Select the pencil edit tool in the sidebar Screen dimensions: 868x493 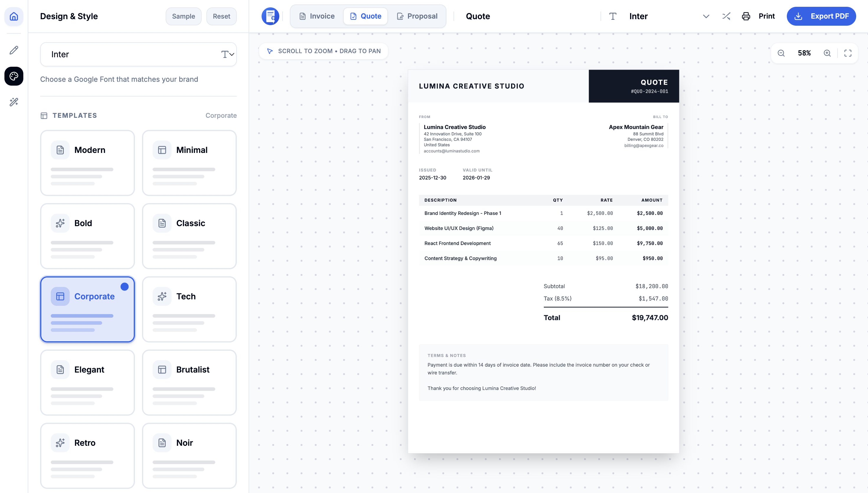point(14,50)
